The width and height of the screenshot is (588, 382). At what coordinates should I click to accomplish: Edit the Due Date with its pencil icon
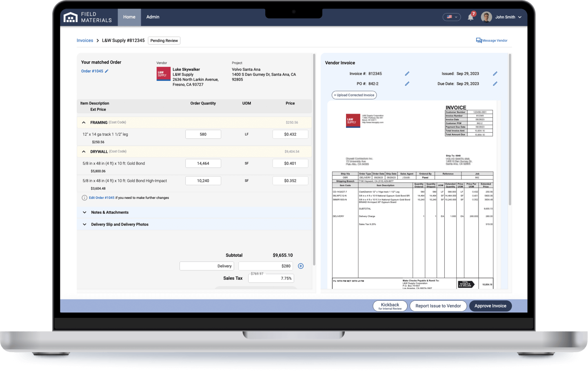pyautogui.click(x=495, y=83)
